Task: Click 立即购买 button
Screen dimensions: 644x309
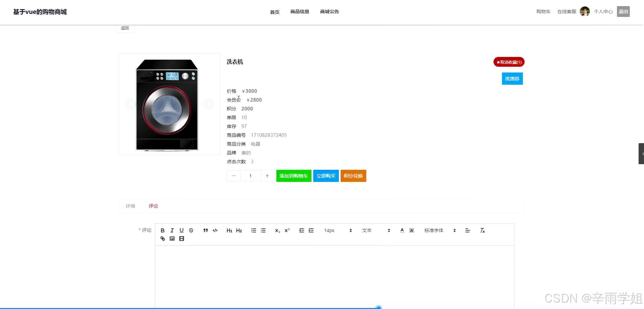Action: pyautogui.click(x=326, y=176)
